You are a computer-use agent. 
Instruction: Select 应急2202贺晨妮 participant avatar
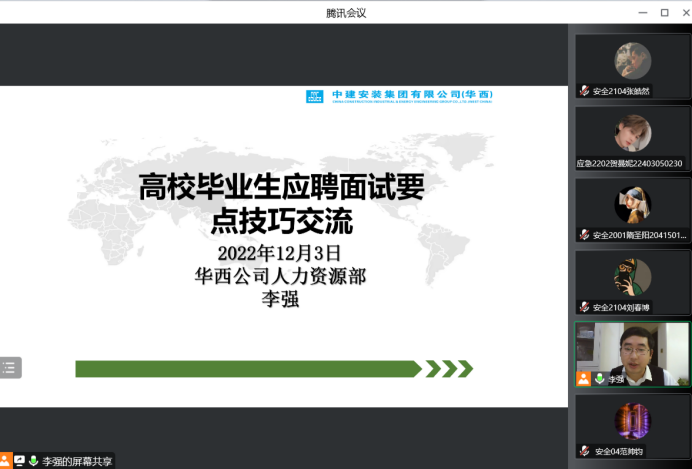(632, 133)
